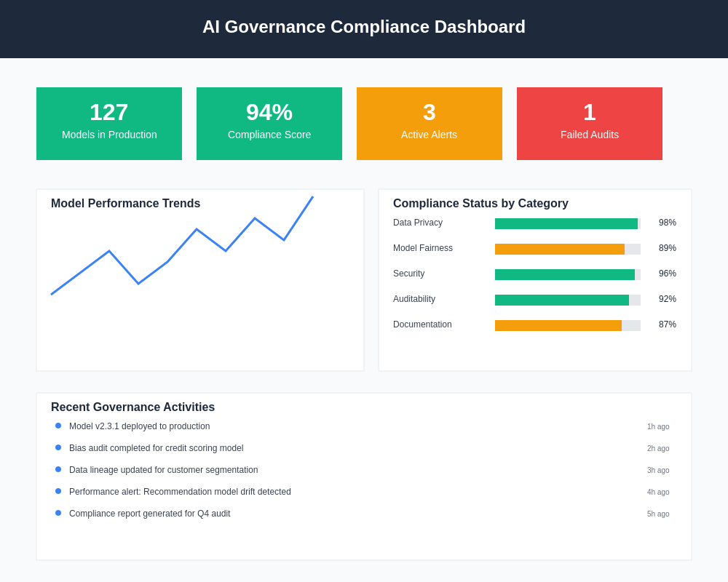
Task: Click the Auditability progress bar
Action: [x=562, y=300]
